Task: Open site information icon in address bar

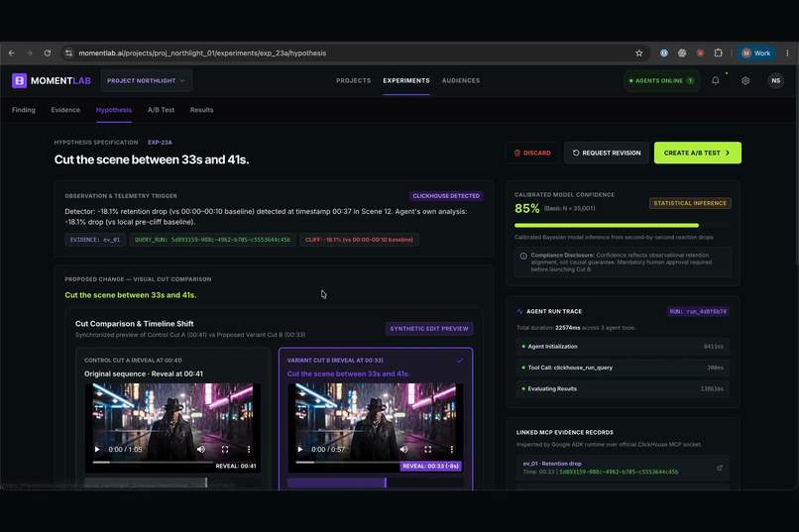Action: (x=68, y=53)
